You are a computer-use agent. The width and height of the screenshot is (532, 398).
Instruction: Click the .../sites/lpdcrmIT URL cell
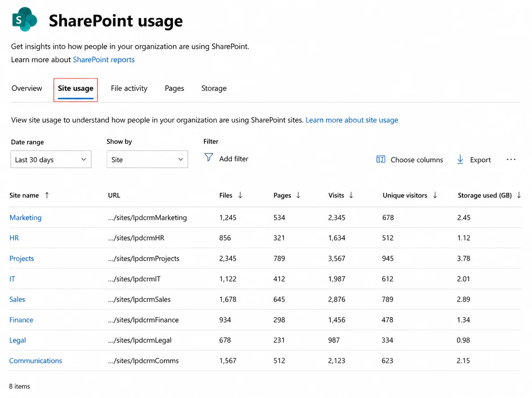pyautogui.click(x=134, y=279)
